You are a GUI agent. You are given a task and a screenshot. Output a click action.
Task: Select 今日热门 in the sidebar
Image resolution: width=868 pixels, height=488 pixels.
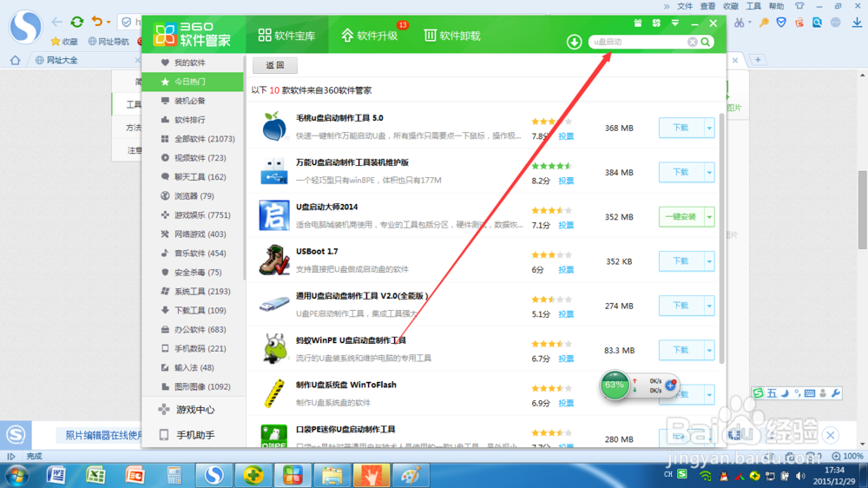pyautogui.click(x=192, y=82)
